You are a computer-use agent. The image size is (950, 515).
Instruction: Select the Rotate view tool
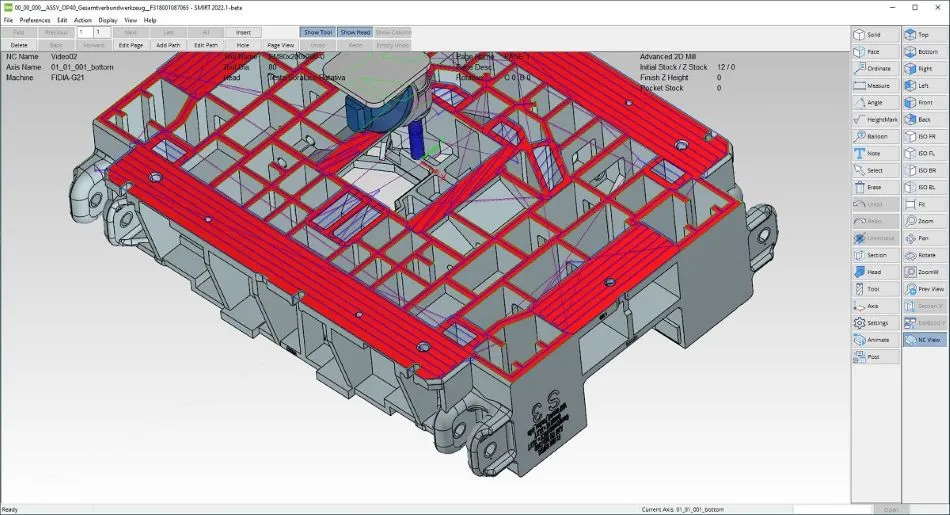(x=925, y=255)
